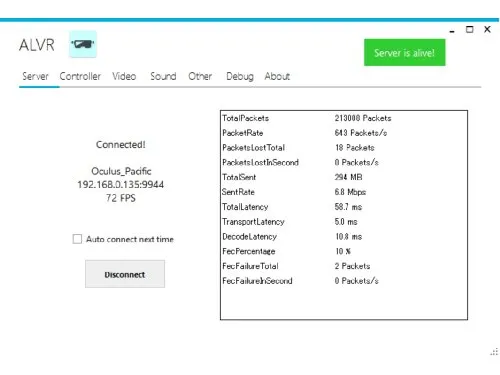This screenshot has width=500, height=375.
Task: Select the PacketsLostInSecond label
Action: (260, 162)
